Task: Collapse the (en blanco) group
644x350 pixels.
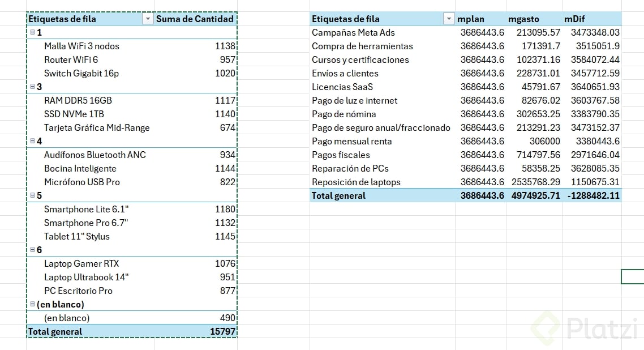Action: [32, 304]
